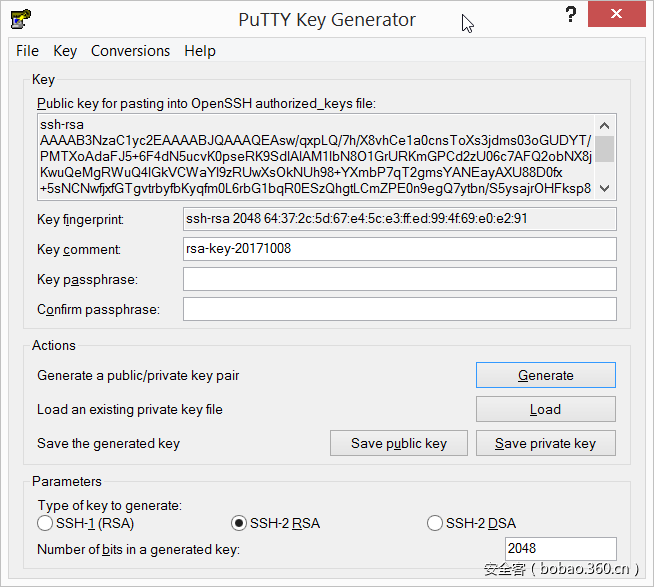The width and height of the screenshot is (654, 587).
Task: Click the public key box scrollbar thumb
Action: click(x=606, y=149)
